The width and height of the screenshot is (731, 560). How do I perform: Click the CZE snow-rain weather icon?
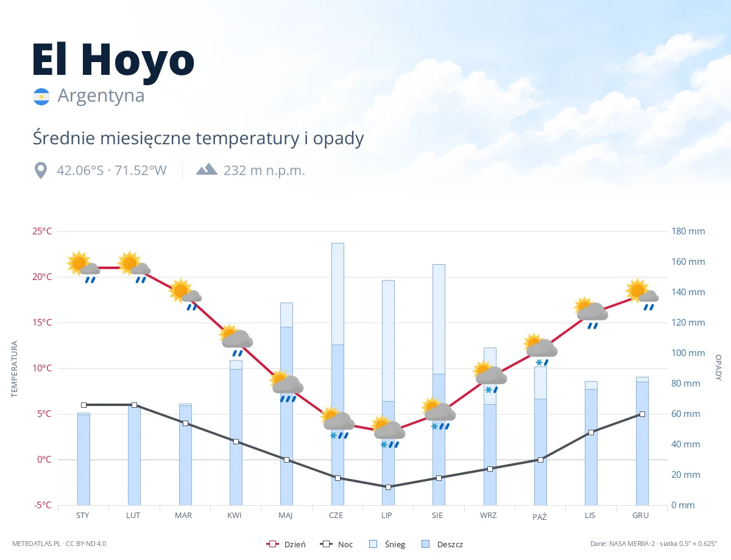(337, 422)
